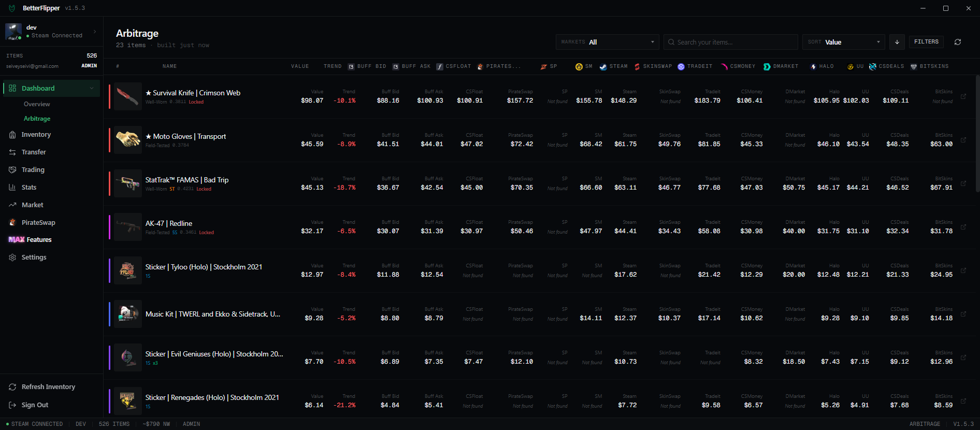
Task: Click the Sign Out icon
Action: tap(12, 405)
